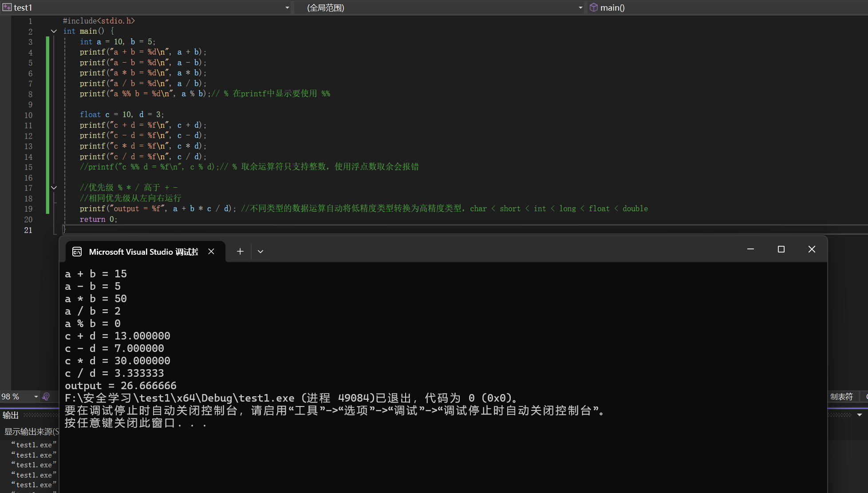Click the 制表符 indicator in status strip
The image size is (868, 493).
coord(841,397)
